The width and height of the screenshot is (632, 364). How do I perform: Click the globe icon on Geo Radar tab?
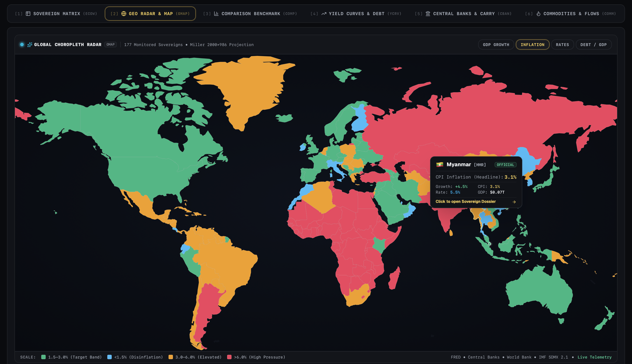pos(124,14)
